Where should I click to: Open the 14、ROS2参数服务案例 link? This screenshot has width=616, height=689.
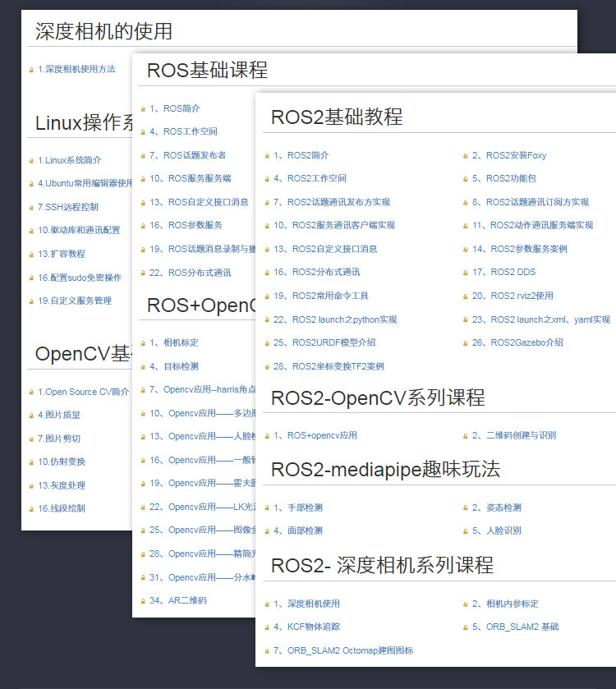pyautogui.click(x=520, y=249)
